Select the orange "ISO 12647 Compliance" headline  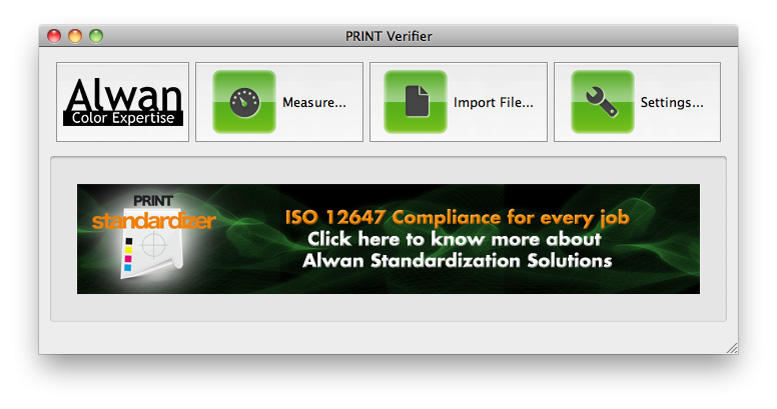[x=456, y=217]
